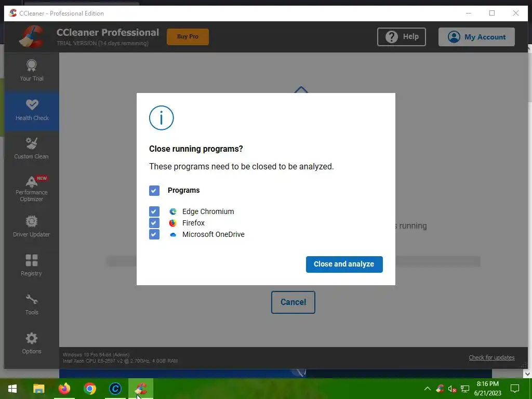Viewport: 532px width, 399px height.
Task: Open Firefox from the taskbar
Action: (x=64, y=389)
